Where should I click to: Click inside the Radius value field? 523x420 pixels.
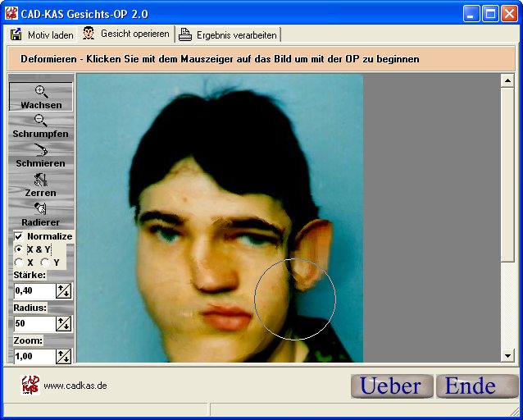pos(34,323)
